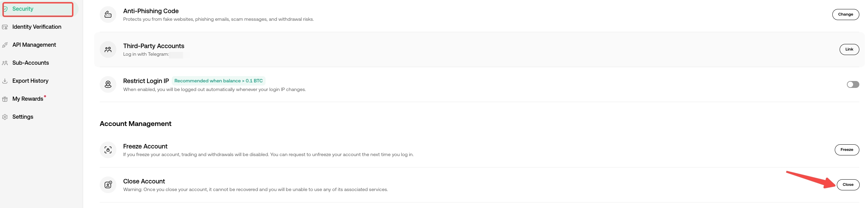This screenshot has height=208, width=868.
Task: Click the Identity Verification sidebar icon
Action: click(x=5, y=27)
